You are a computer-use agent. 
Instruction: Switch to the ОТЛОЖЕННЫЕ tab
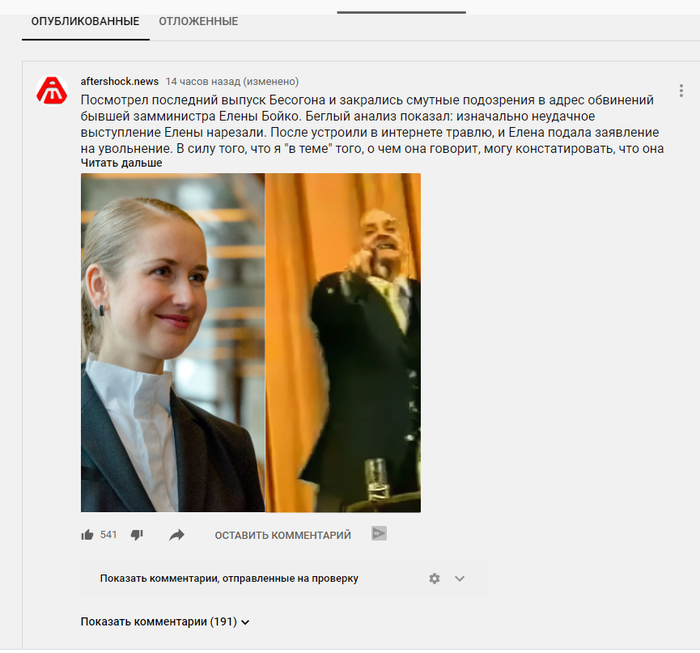point(198,21)
